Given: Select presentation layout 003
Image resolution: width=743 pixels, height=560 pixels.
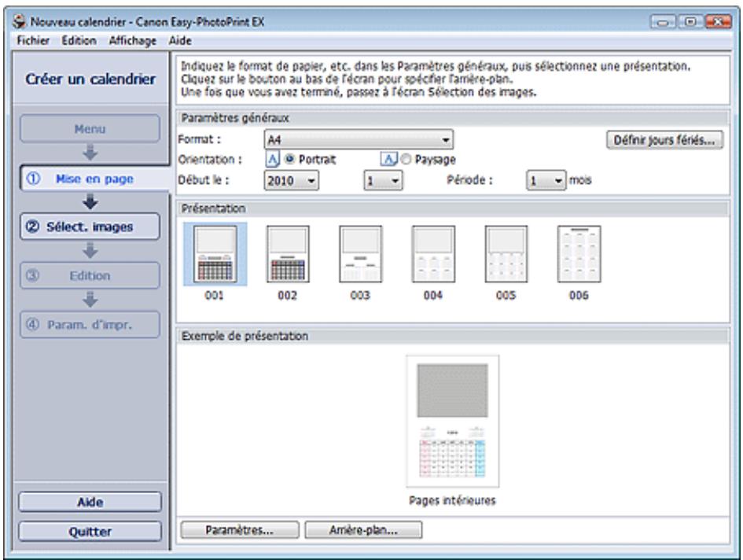Looking at the screenshot, I should (x=361, y=254).
